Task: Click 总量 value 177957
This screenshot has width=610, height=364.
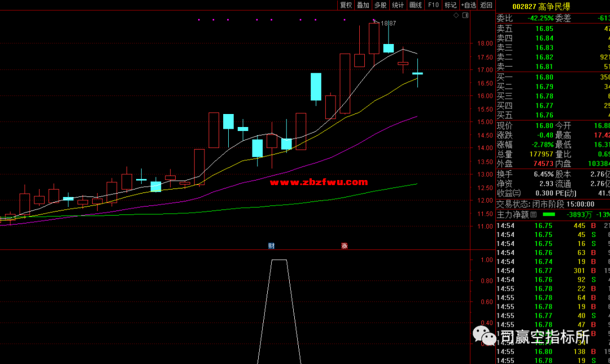Action: [541, 155]
